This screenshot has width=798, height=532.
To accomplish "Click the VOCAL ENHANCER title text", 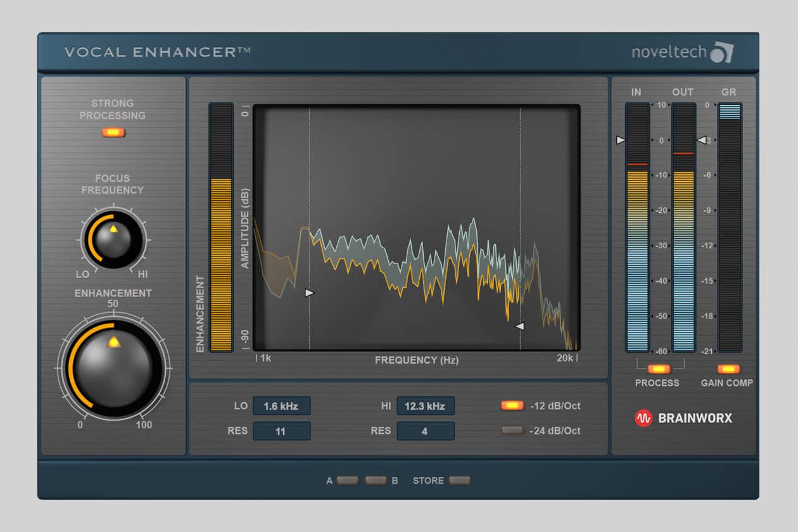I will pos(157,52).
